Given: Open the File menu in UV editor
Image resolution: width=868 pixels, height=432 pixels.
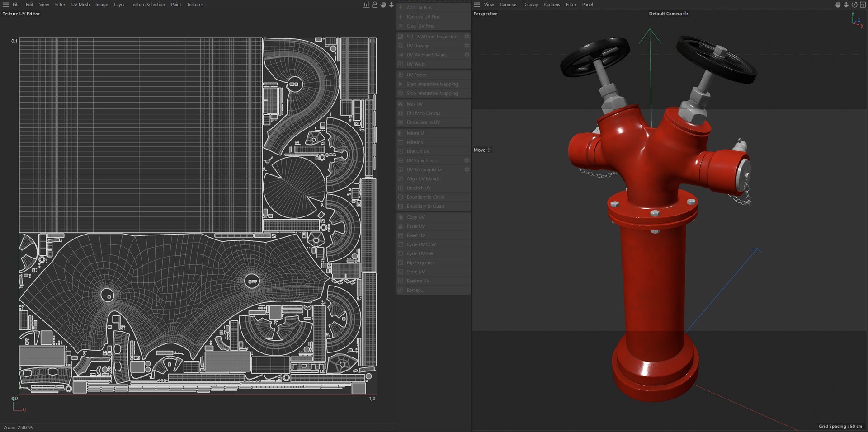Looking at the screenshot, I should [x=16, y=5].
